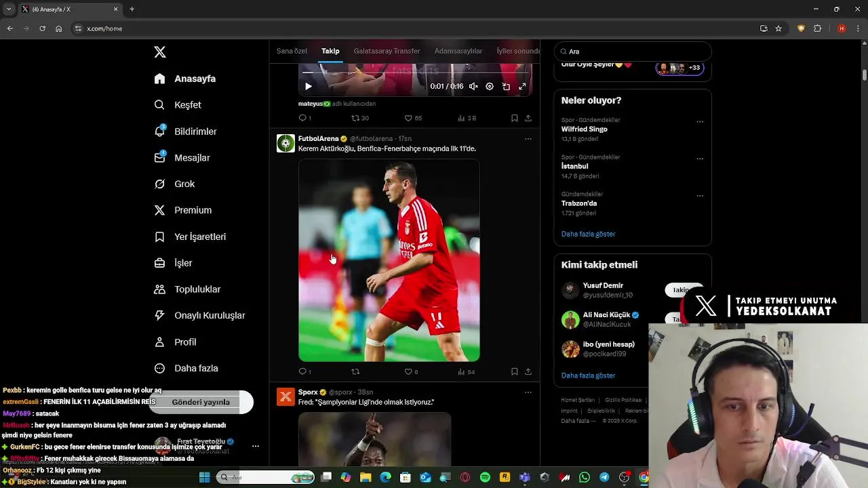Open Trabzon'da trend
868x488 pixels.
579,203
